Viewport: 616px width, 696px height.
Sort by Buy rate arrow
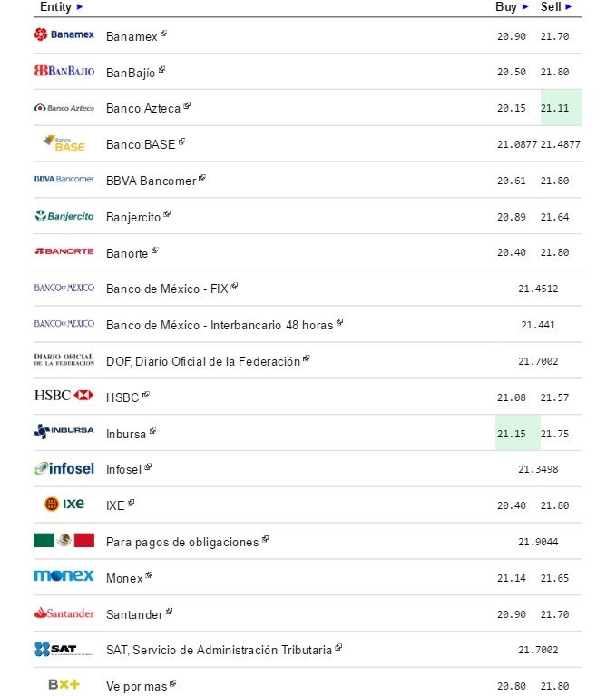tap(525, 6)
